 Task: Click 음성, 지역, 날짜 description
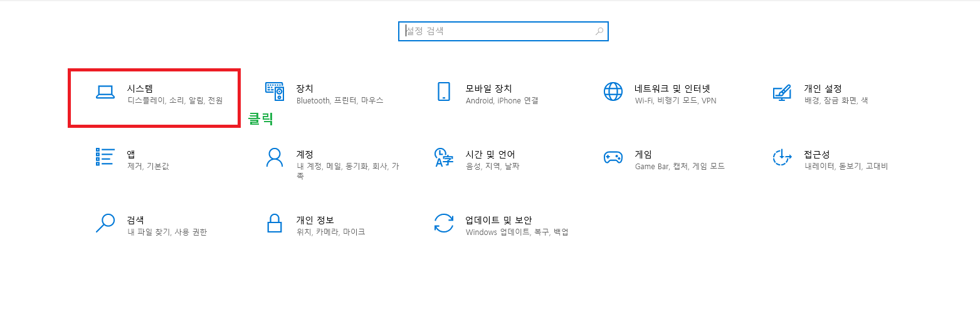pos(492,167)
